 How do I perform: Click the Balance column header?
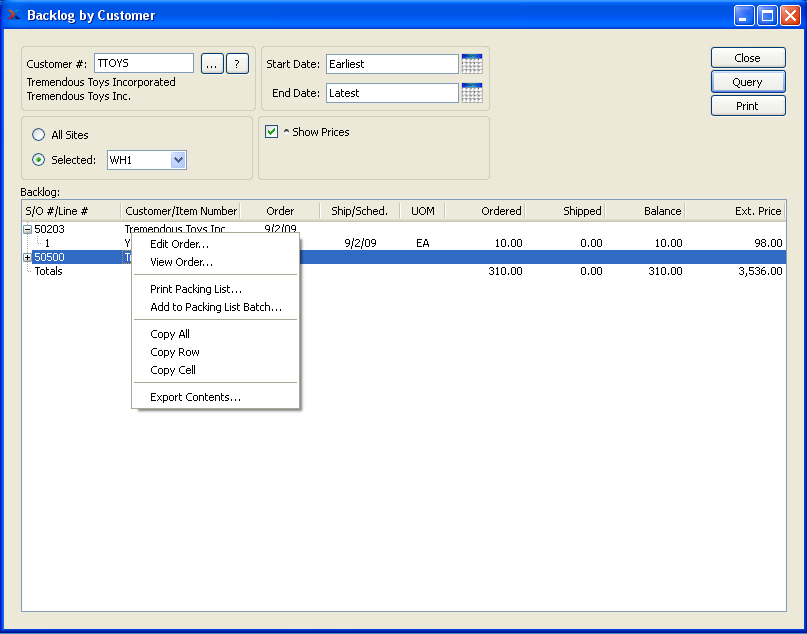645,211
